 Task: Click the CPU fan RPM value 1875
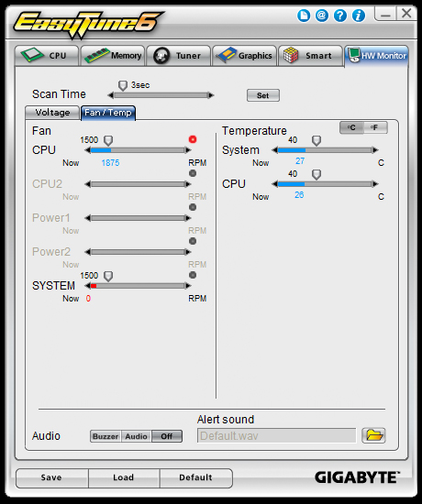tap(110, 163)
